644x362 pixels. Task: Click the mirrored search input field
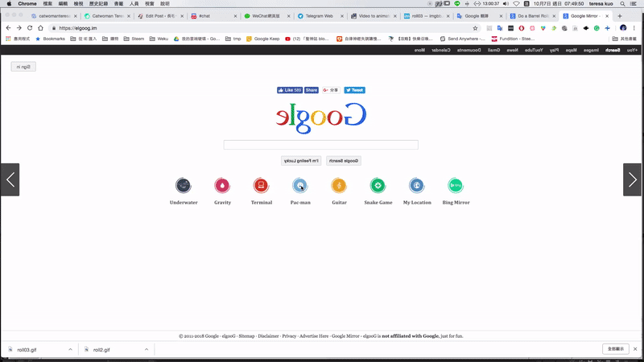point(320,145)
